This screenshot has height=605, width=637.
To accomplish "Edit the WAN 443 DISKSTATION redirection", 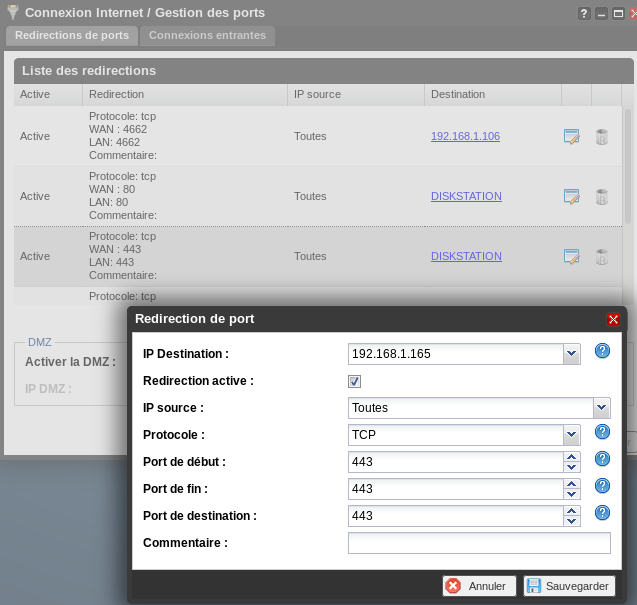I will click(571, 257).
